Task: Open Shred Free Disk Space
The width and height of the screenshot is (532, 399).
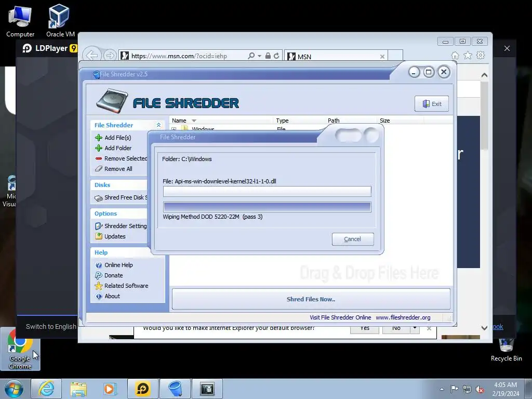Action: pos(121,197)
